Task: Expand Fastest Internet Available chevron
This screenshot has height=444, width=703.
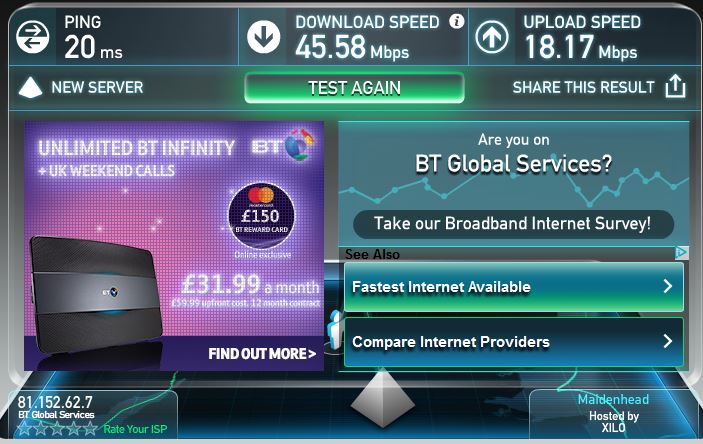Action: point(668,286)
